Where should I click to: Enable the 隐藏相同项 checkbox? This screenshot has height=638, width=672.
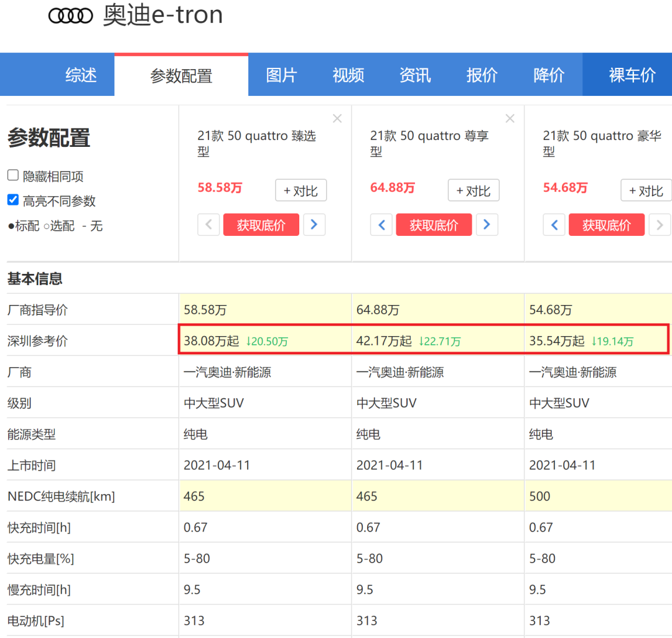pos(13,175)
